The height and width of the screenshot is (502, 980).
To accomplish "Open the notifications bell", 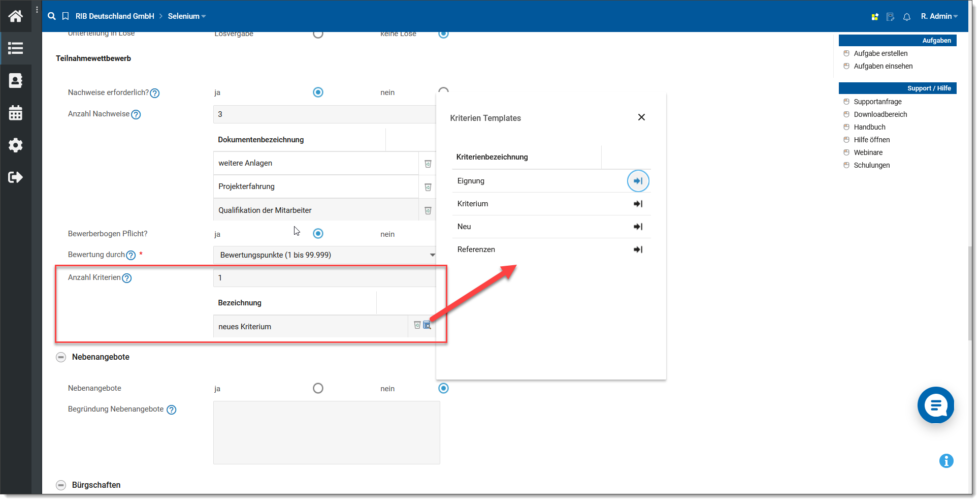I will pos(907,17).
